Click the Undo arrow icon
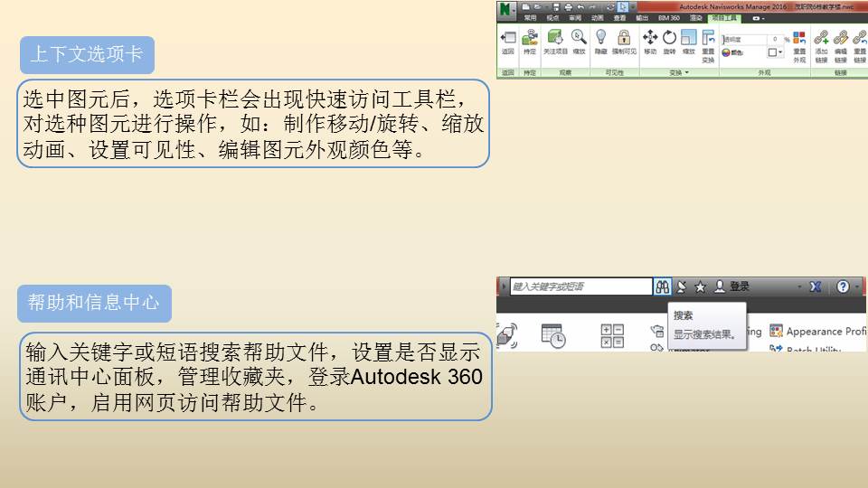 pos(580,7)
